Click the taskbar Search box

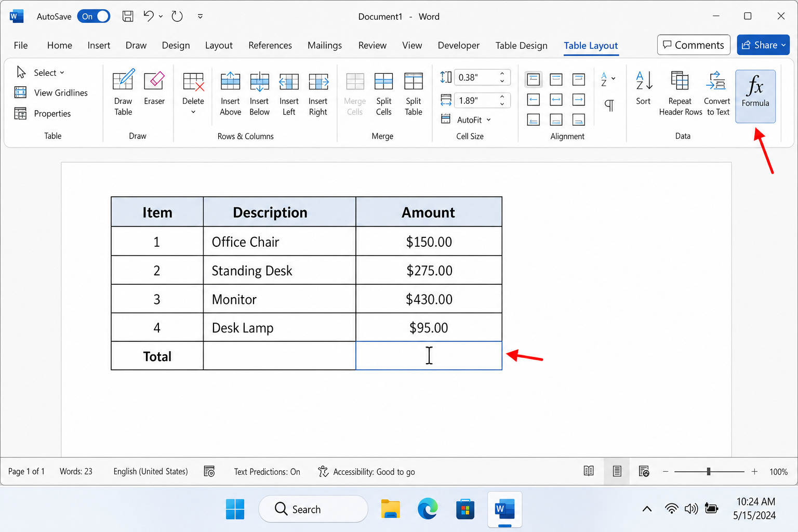tap(313, 509)
